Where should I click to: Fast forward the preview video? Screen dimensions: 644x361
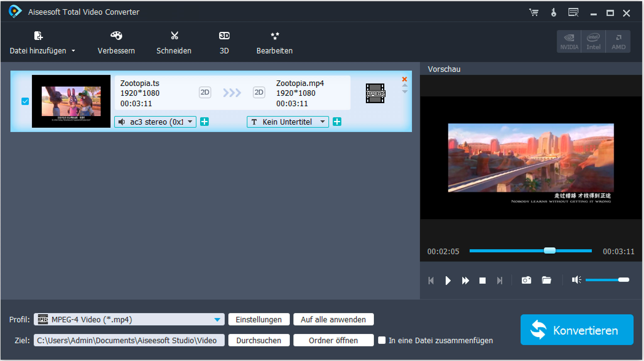click(x=465, y=280)
